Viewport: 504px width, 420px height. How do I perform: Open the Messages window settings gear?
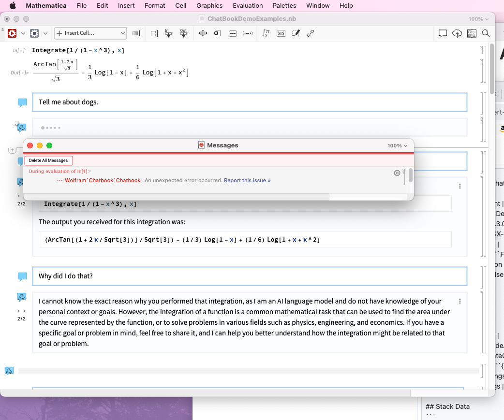[x=397, y=173]
